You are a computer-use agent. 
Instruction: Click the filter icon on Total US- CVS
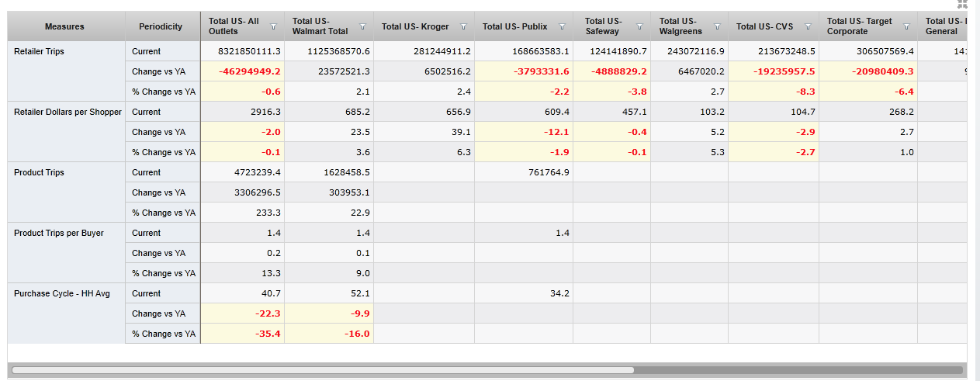coord(808,26)
